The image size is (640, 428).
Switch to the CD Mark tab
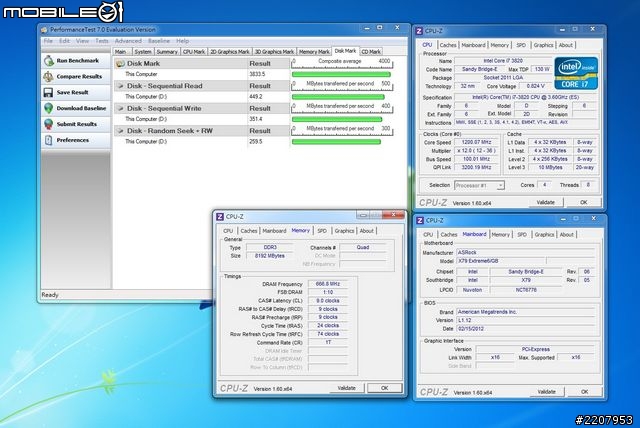[x=371, y=52]
